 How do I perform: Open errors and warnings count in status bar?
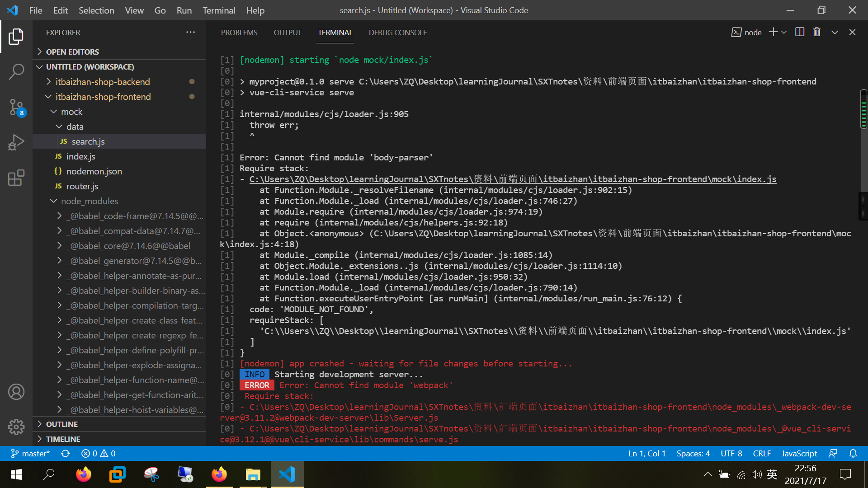click(98, 453)
